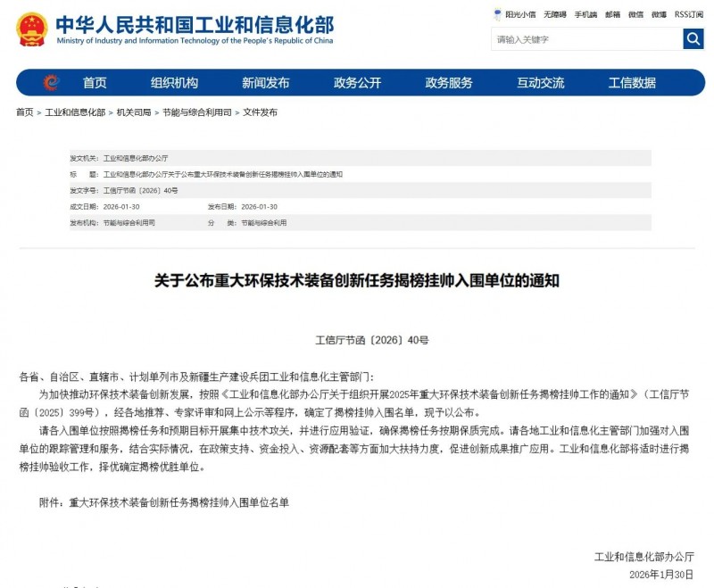
Task: Click the search magnifier icon button
Action: coord(693,39)
